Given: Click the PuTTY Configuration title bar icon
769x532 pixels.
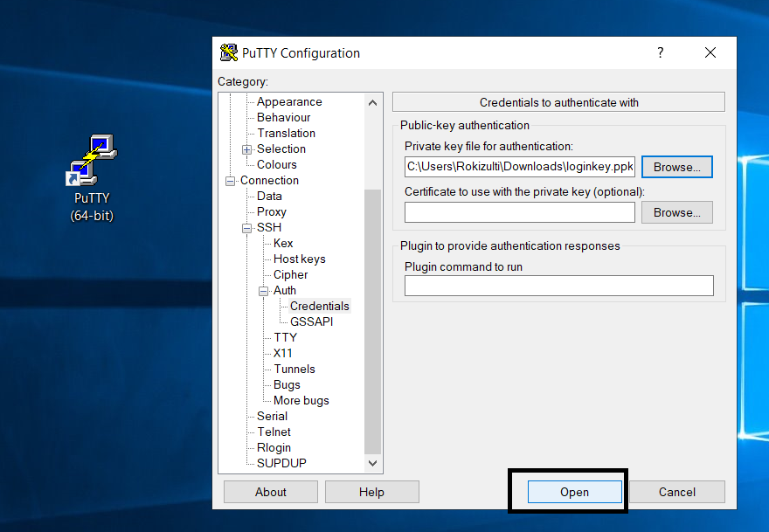Looking at the screenshot, I should (229, 52).
